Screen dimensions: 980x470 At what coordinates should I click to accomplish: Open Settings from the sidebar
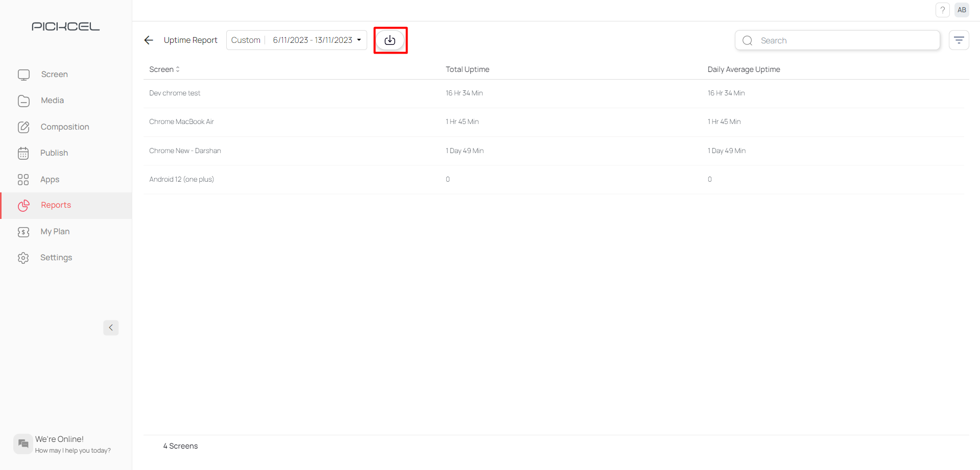56,258
